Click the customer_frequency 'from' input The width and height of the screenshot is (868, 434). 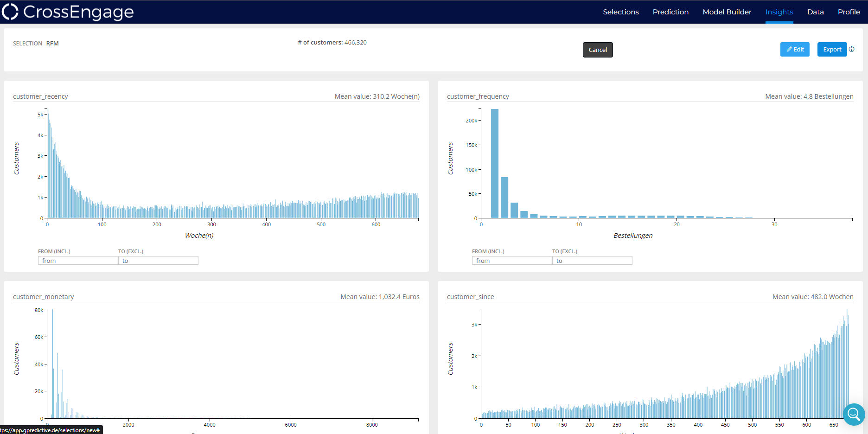(x=512, y=261)
